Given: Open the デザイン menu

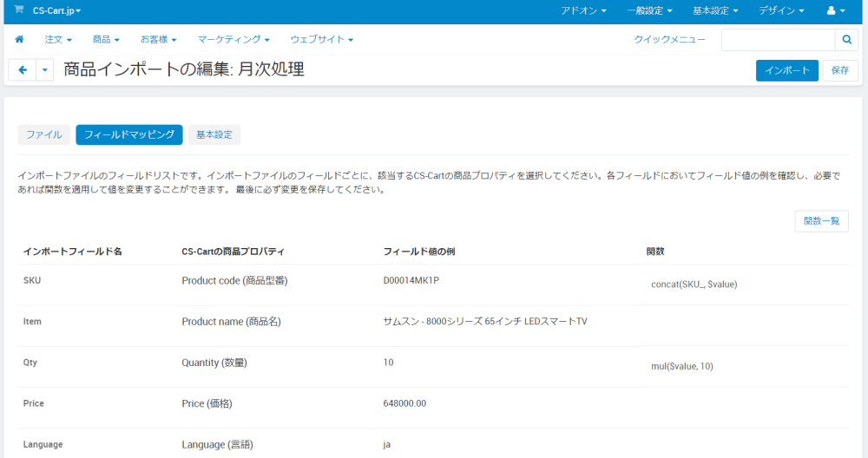Looking at the screenshot, I should [x=781, y=10].
